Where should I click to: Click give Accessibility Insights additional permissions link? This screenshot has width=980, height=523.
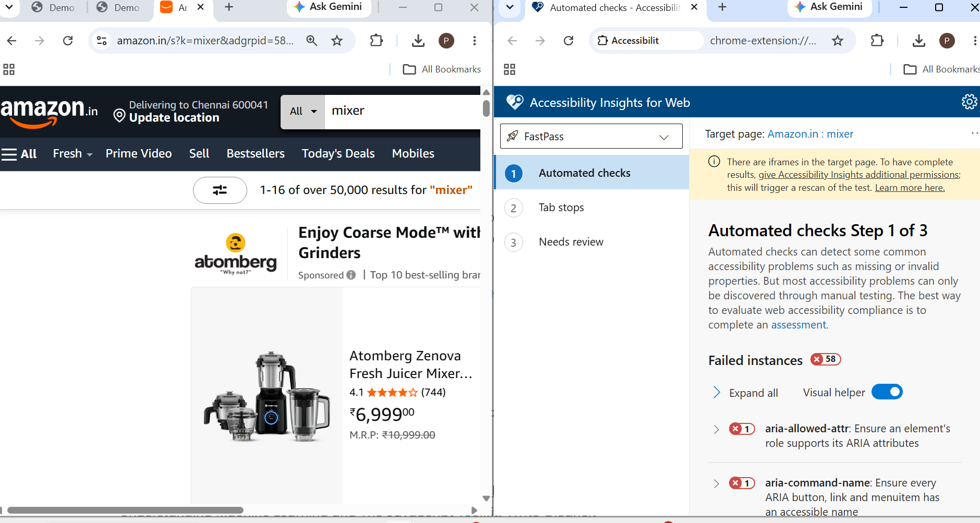pos(858,175)
